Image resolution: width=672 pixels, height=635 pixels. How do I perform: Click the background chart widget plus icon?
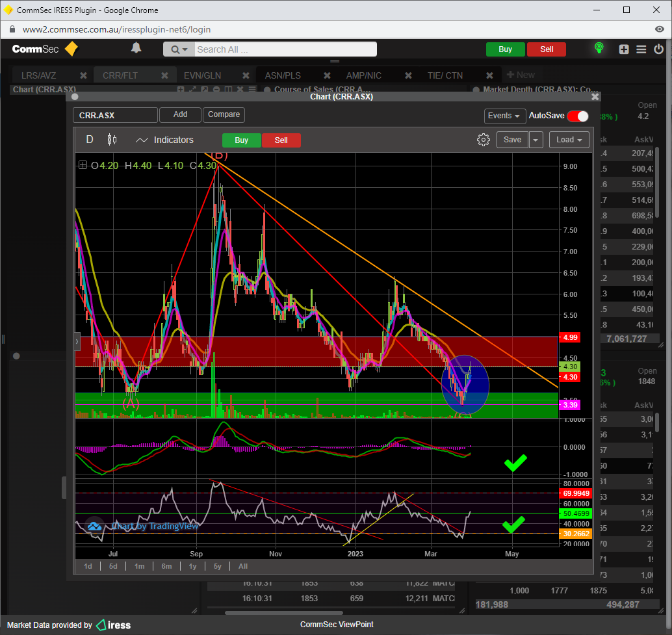tap(181, 89)
